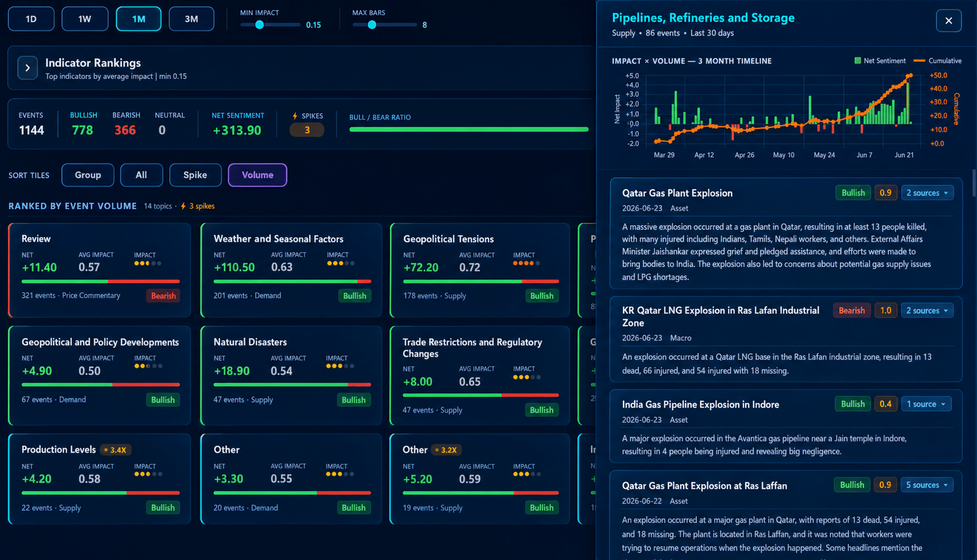Click the Bearish tag on Review tile
Screen dimensions: 977x560
[163, 296]
